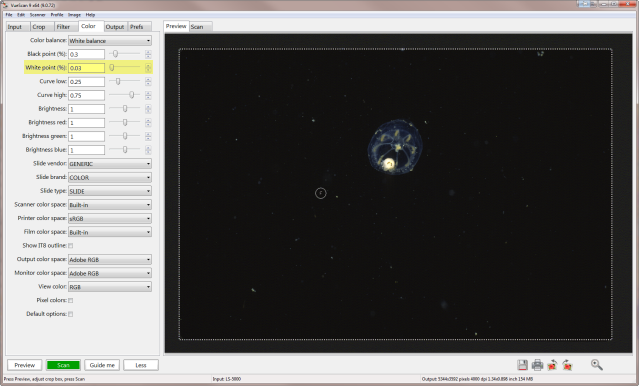Click the White point input field
Viewport: 639px width, 386px height.
coord(86,68)
